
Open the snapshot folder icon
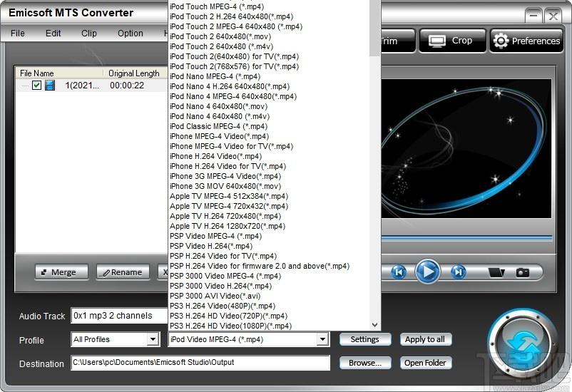[x=496, y=272]
